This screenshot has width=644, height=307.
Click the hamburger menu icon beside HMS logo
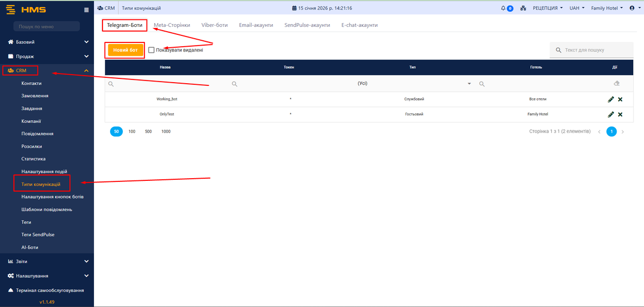click(x=86, y=9)
